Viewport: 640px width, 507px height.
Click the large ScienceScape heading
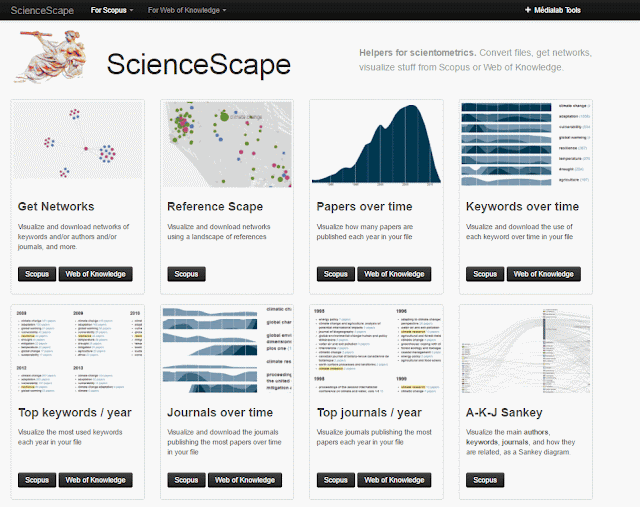[199, 64]
